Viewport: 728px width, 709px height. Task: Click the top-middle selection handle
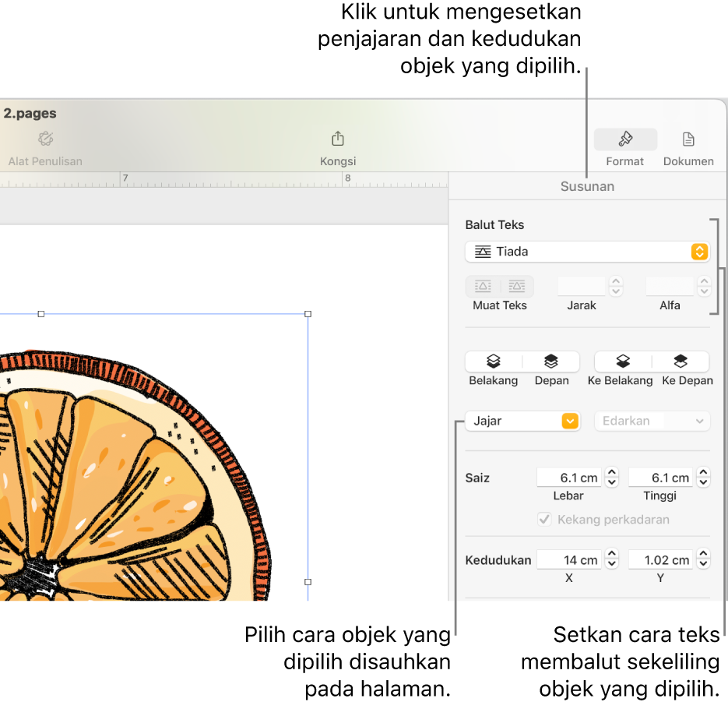[40, 314]
